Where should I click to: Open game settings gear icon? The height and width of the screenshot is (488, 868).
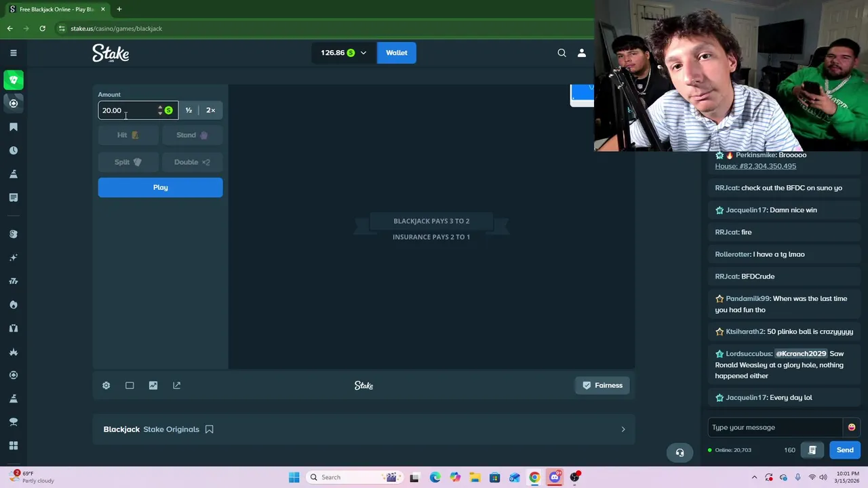click(106, 385)
